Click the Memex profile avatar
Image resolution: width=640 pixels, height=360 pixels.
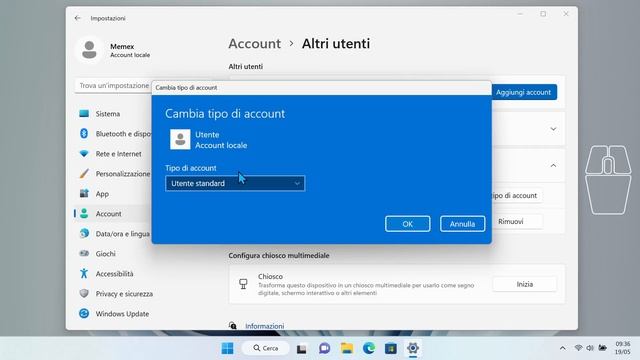pyautogui.click(x=89, y=50)
